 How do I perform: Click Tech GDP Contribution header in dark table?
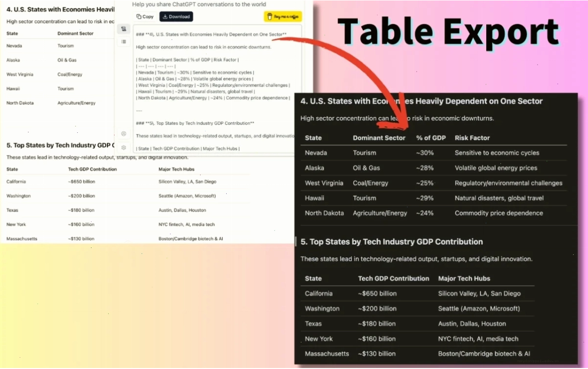(394, 278)
